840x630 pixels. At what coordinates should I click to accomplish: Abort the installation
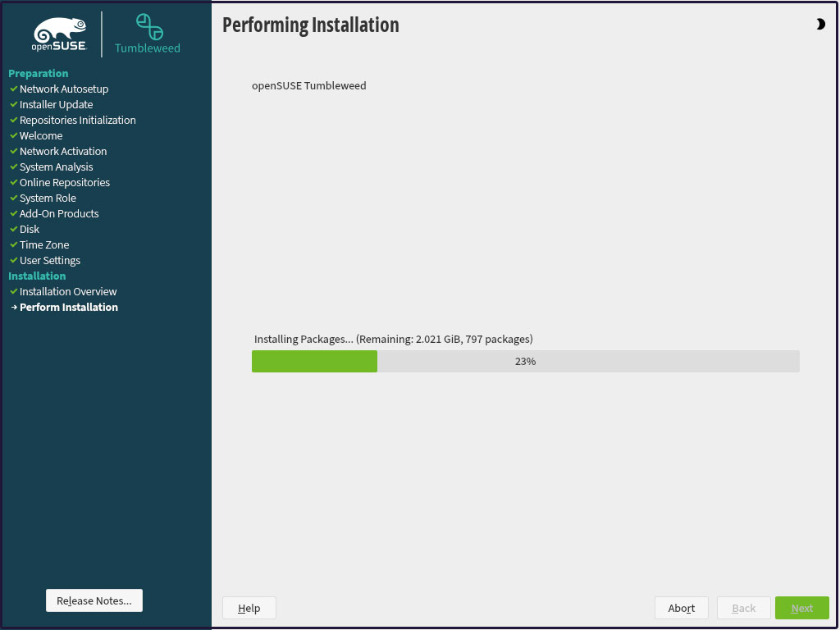[x=682, y=608]
